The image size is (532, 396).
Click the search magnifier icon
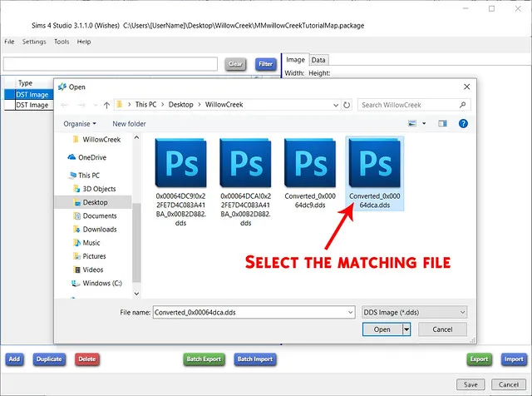coord(462,105)
